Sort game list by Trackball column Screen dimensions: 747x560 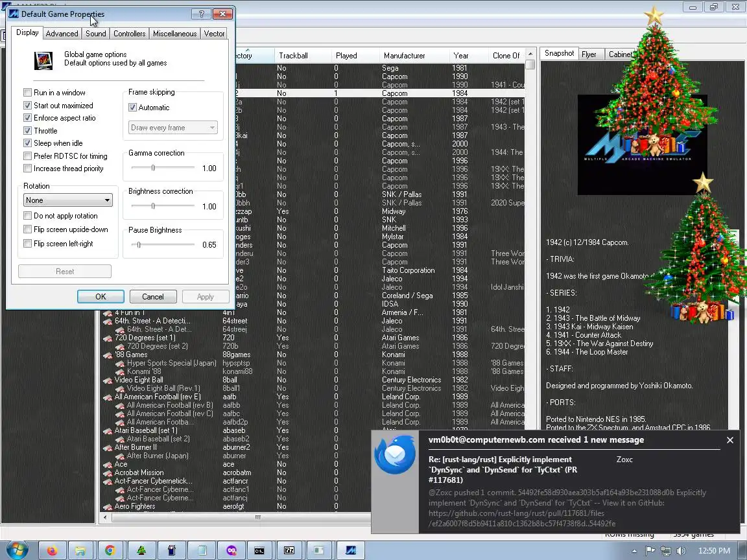[303, 56]
